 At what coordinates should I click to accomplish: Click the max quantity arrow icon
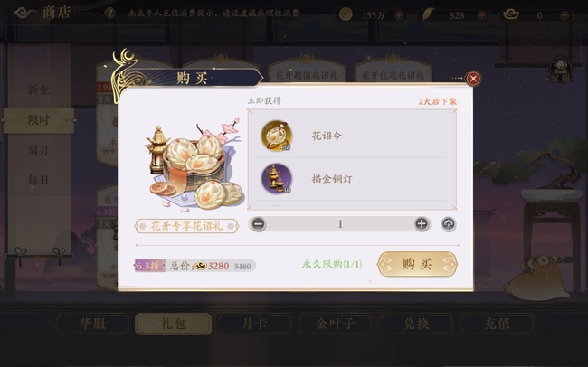click(449, 224)
